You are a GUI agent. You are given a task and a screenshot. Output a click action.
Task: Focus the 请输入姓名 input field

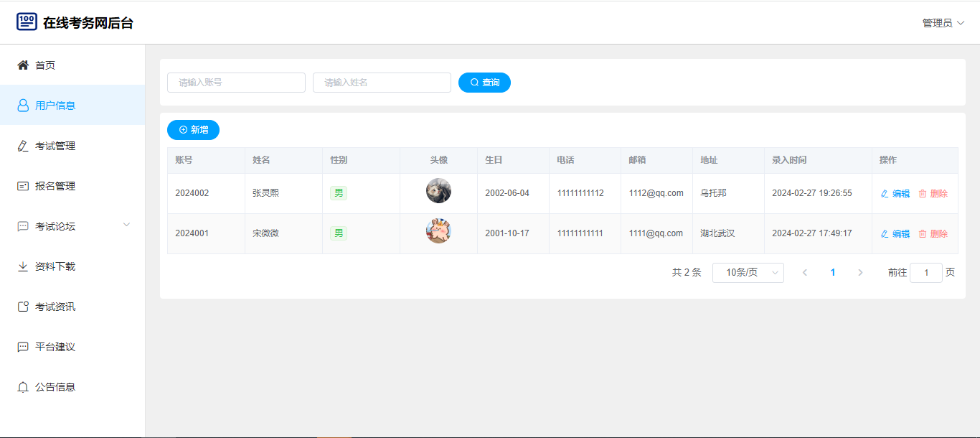[382, 83]
